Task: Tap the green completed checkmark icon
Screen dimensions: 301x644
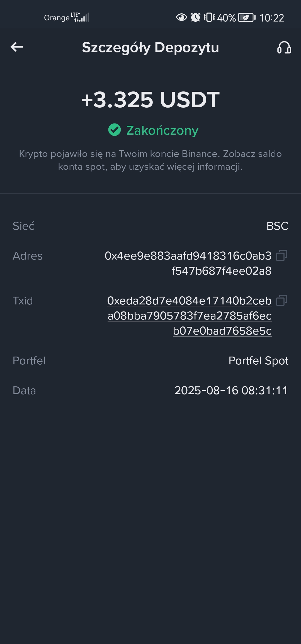Action: click(115, 130)
